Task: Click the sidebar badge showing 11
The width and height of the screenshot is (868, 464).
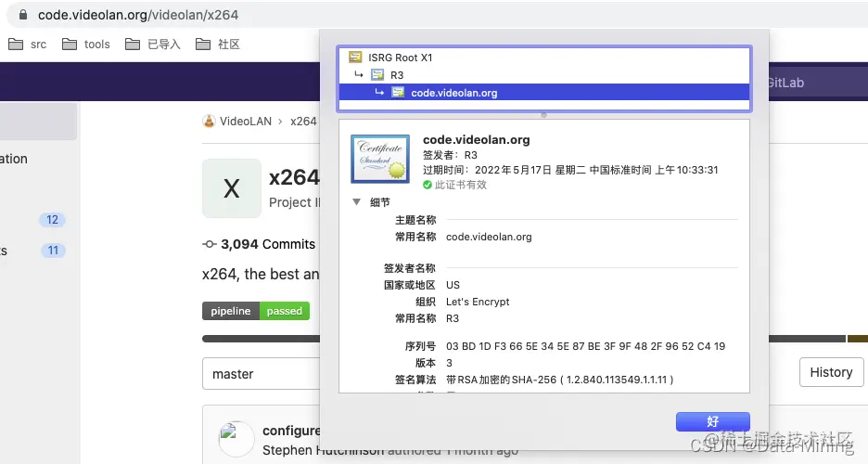Action: point(53,251)
